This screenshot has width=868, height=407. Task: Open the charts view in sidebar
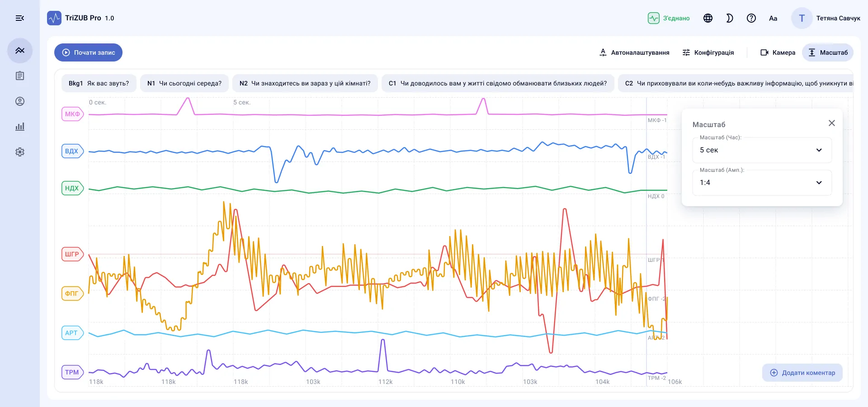click(20, 51)
